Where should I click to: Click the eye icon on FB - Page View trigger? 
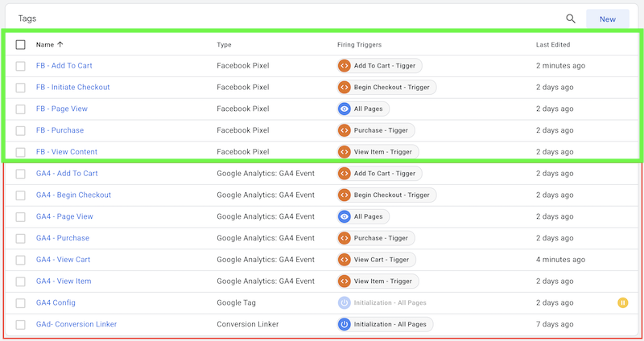click(345, 109)
